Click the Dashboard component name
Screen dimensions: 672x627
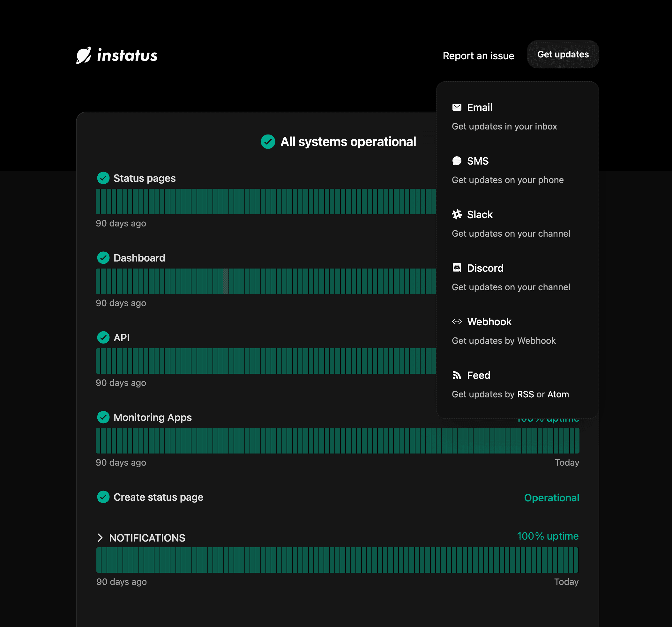tap(139, 258)
